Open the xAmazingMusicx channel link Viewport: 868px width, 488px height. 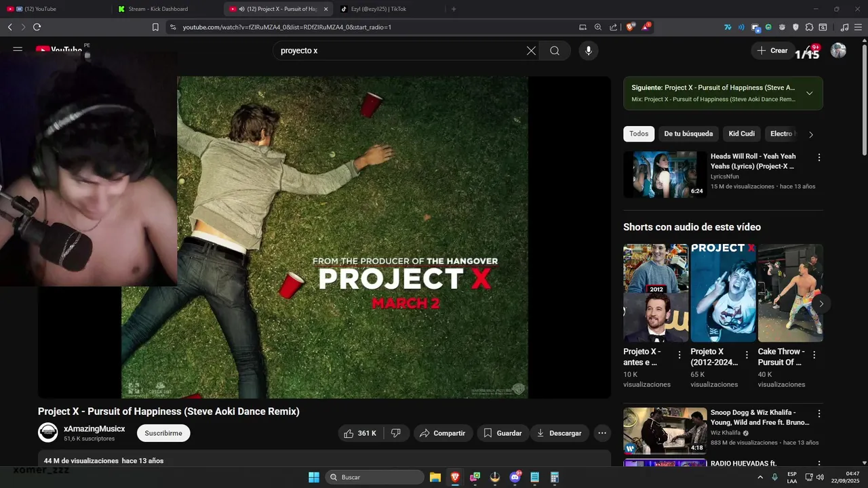pyautogui.click(x=94, y=428)
